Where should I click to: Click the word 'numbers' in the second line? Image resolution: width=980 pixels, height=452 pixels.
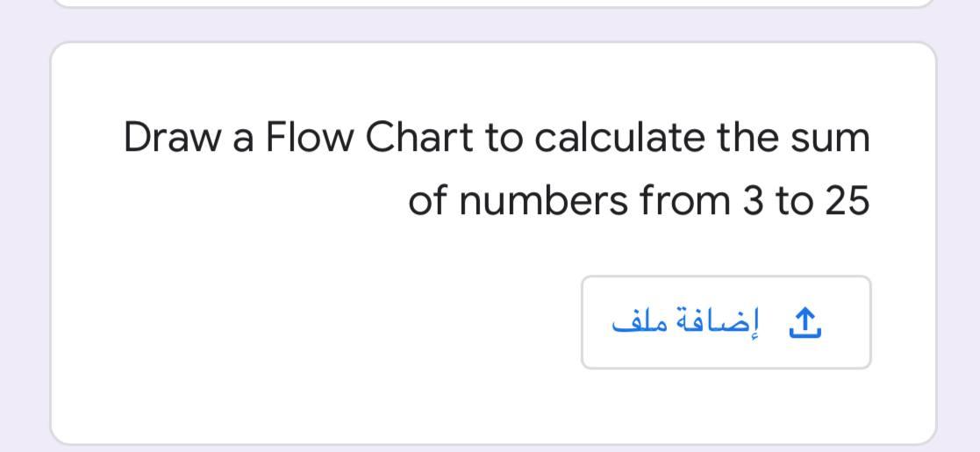coord(543,201)
